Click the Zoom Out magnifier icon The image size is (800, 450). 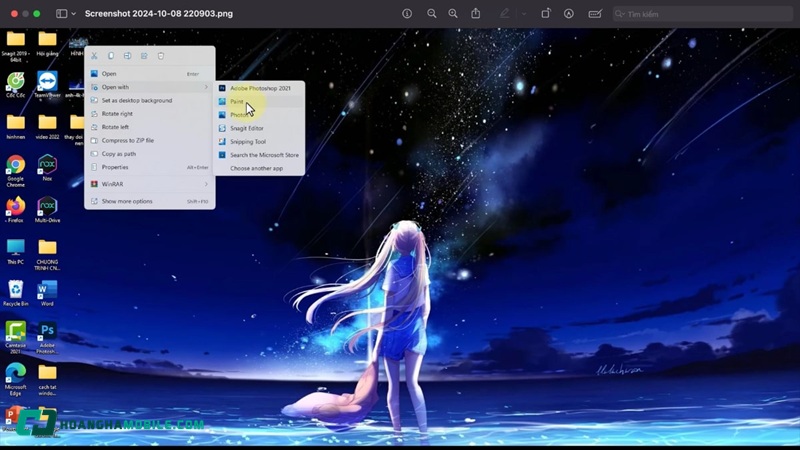[432, 14]
